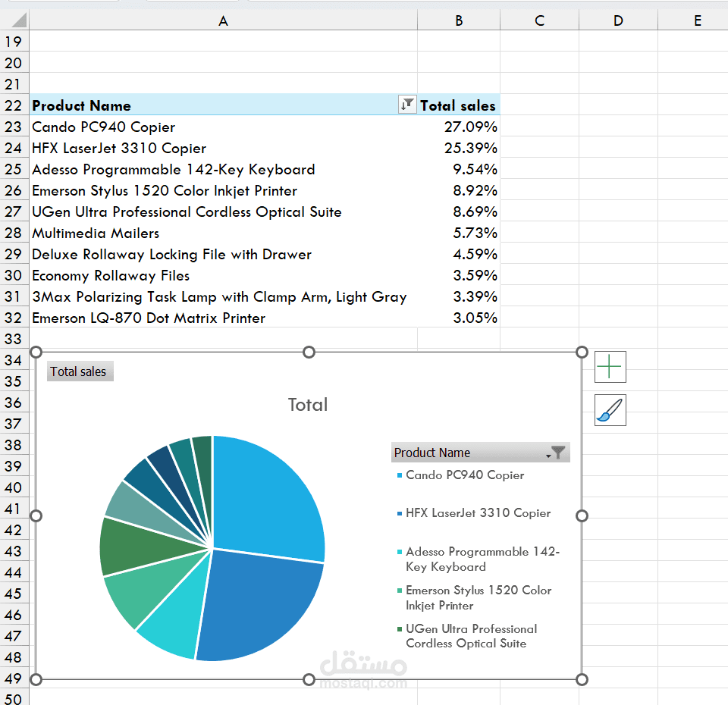This screenshot has width=728, height=705.
Task: Click legend entry HFX LaserJet 3310 Copier
Action: pyautogui.click(x=479, y=513)
